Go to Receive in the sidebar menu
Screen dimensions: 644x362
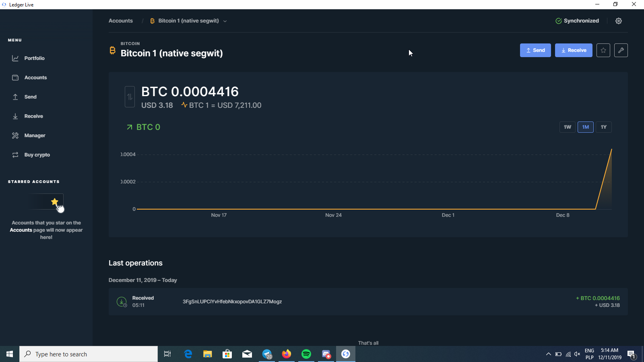[x=33, y=116]
